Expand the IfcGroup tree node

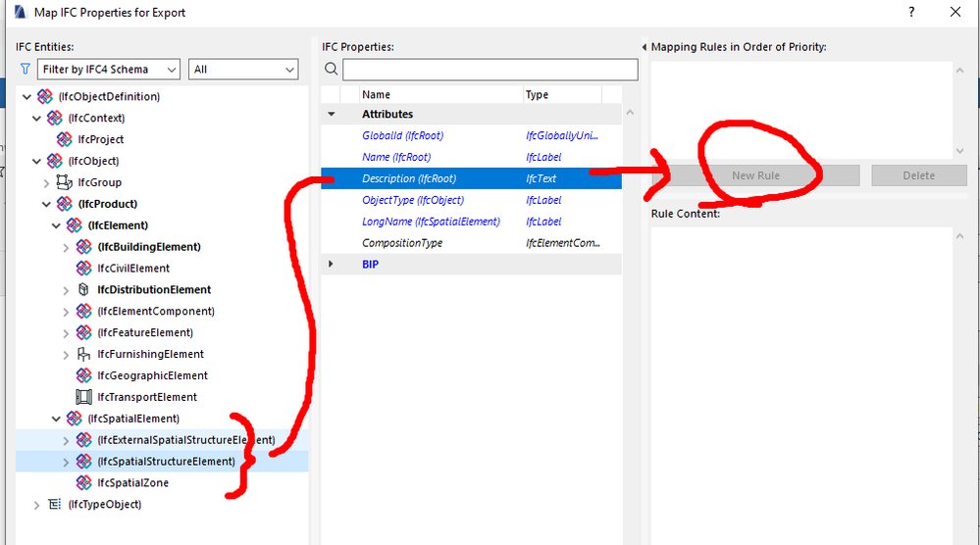tap(46, 183)
